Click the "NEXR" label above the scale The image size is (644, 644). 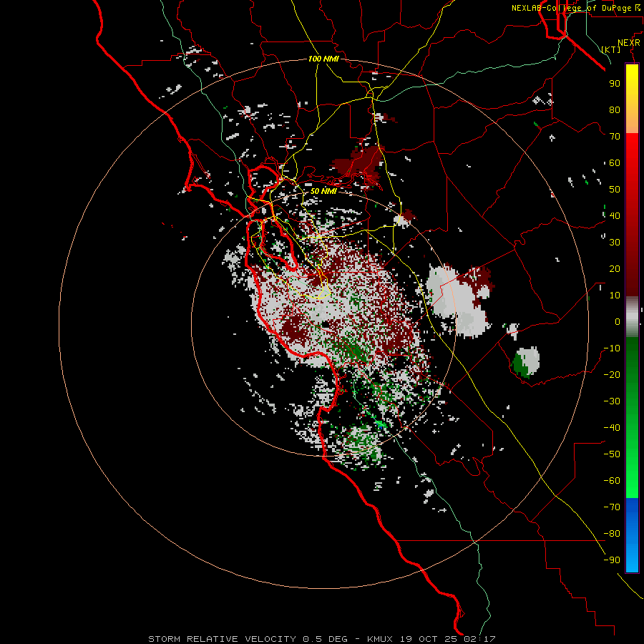(629, 43)
